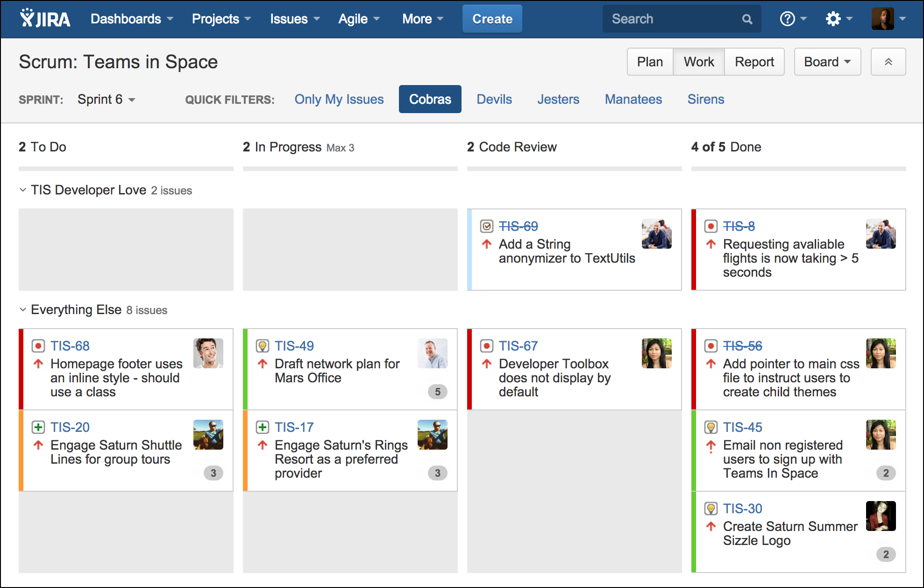The image size is (924, 588).
Task: Click the bug type icon on TIS-67
Action: tap(486, 346)
